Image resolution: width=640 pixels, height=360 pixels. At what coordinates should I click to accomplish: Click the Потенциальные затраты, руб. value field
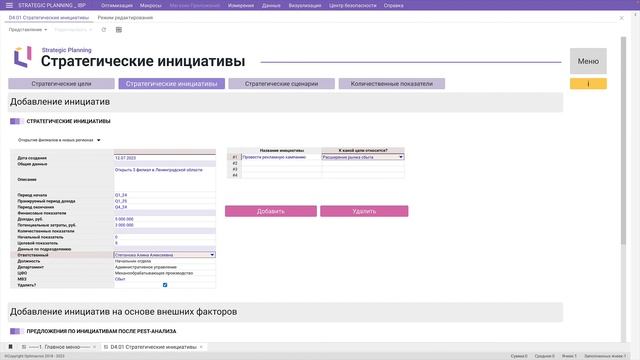point(164,225)
